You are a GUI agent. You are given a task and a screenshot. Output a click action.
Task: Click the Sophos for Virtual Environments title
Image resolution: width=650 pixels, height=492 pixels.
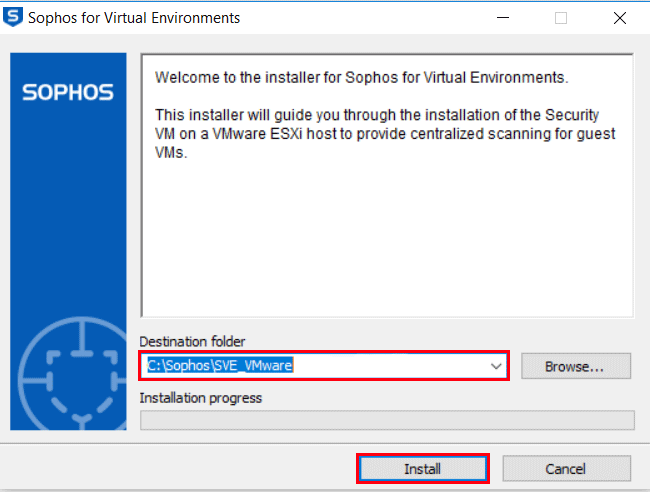(134, 18)
